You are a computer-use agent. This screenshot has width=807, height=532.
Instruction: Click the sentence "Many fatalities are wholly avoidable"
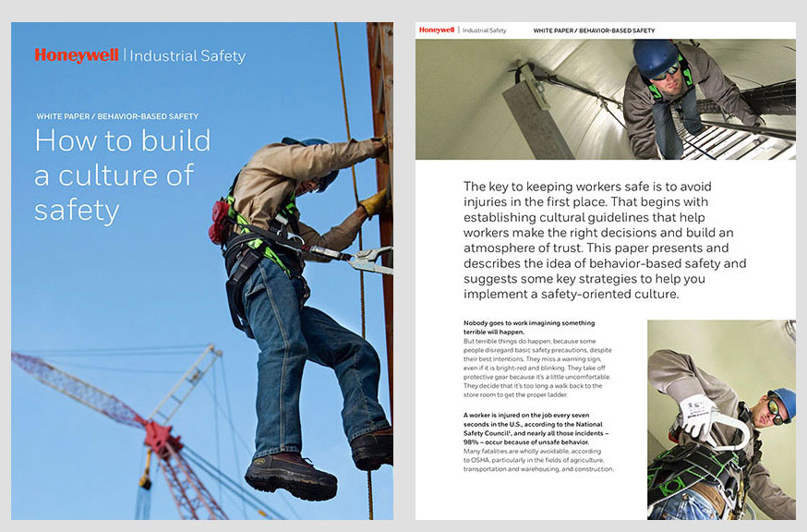[537, 450]
